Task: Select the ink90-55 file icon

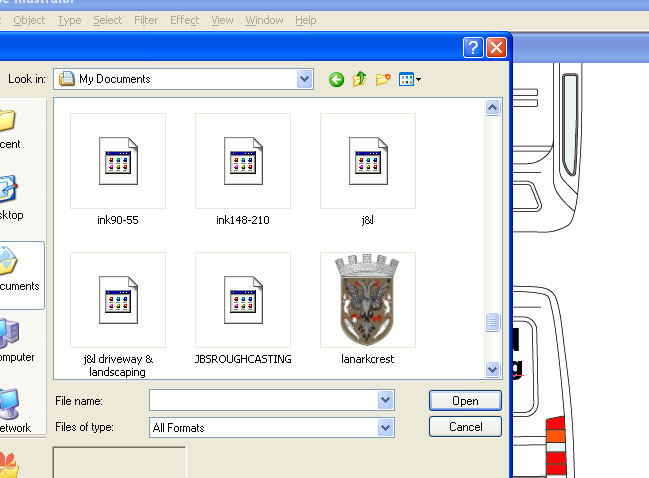Action: tap(118, 161)
